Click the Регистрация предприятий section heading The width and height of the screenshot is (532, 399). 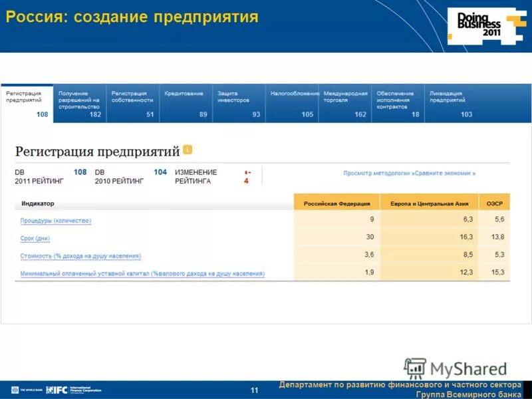point(97,152)
